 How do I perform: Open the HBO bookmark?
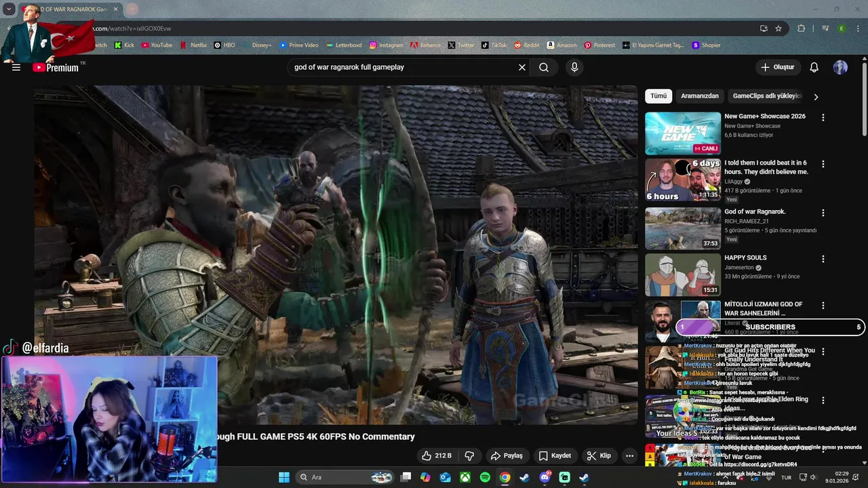point(224,45)
